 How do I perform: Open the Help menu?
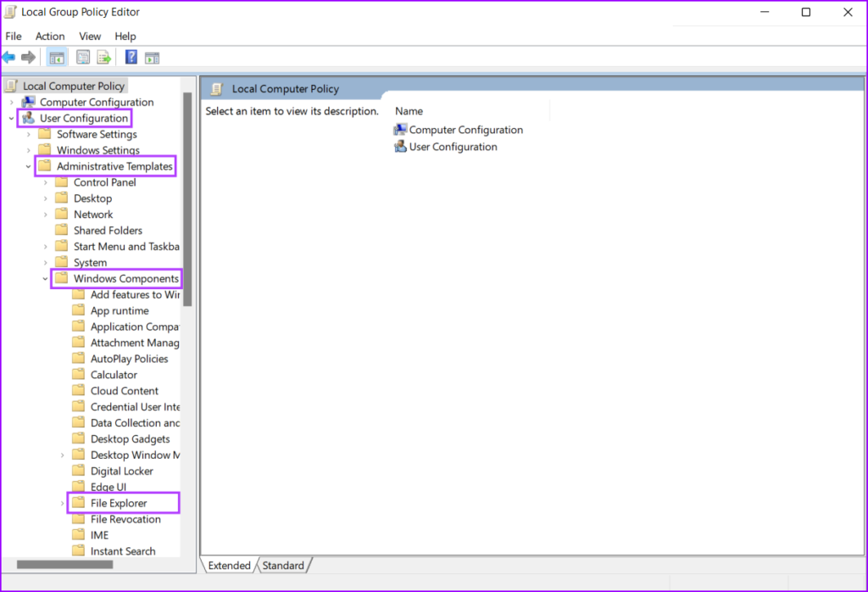(125, 36)
